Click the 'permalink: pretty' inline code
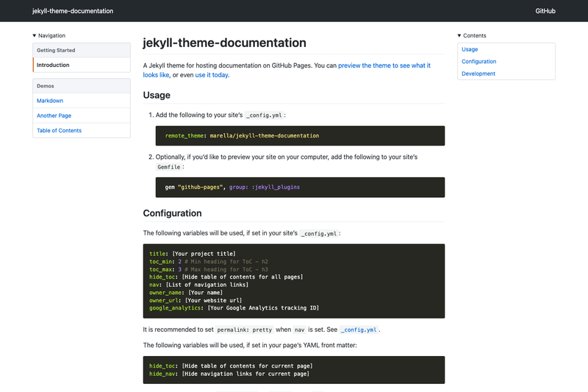The width and height of the screenshot is (588, 392). click(244, 329)
